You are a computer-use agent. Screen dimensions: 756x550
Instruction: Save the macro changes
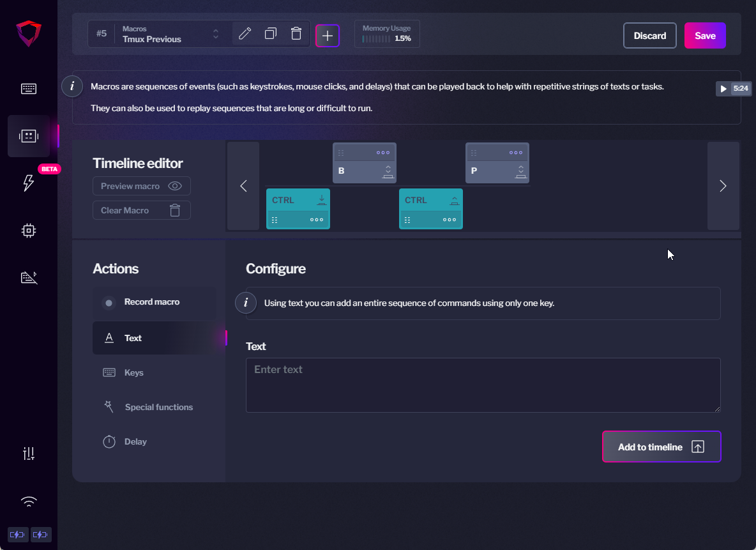705,36
